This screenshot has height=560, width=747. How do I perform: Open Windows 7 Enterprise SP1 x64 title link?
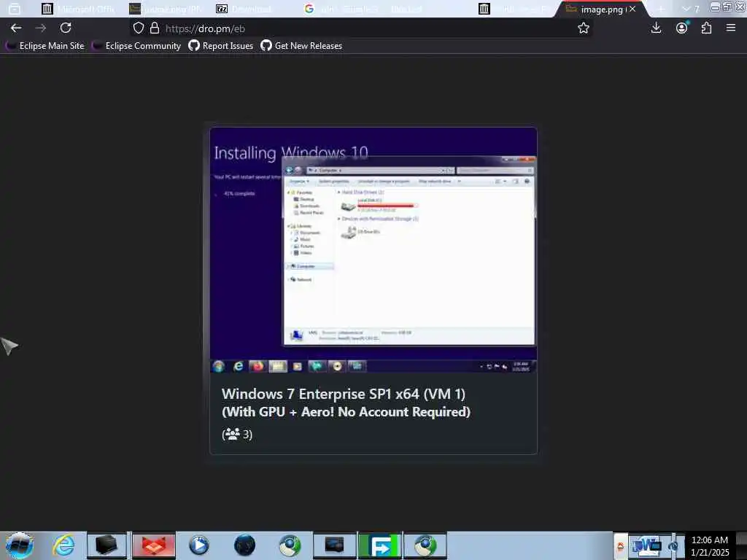click(346, 402)
